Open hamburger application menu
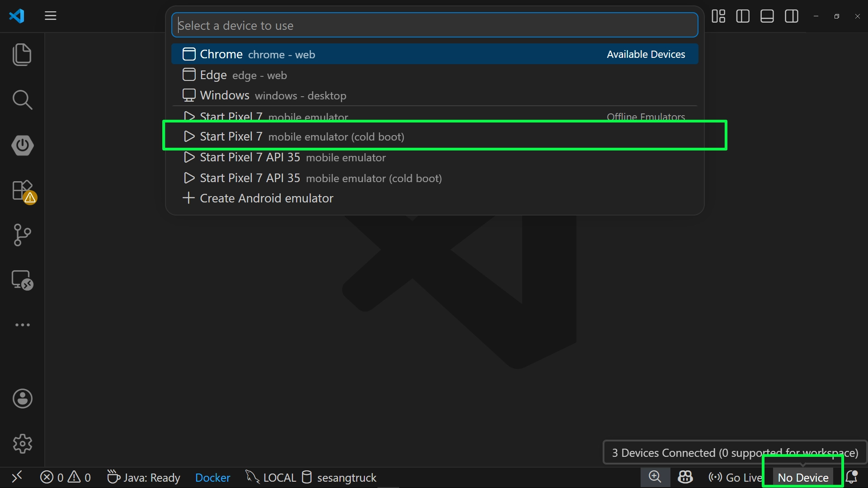The image size is (868, 488). 51,16
